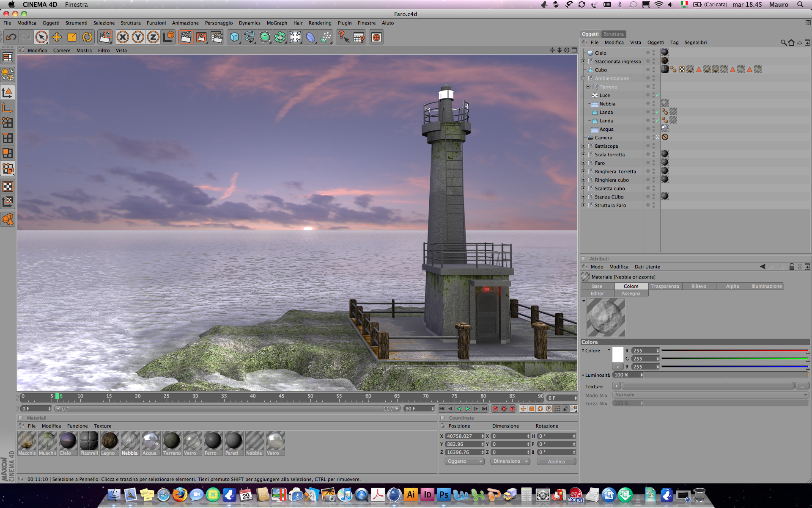Click the Undo arrow icon
Image resolution: width=812 pixels, height=508 pixels.
tap(11, 37)
